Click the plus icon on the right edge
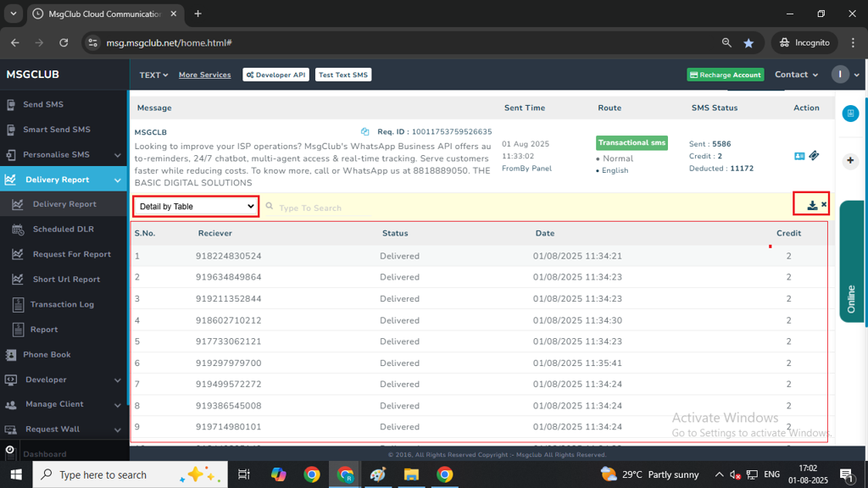868x488 pixels. pyautogui.click(x=850, y=160)
